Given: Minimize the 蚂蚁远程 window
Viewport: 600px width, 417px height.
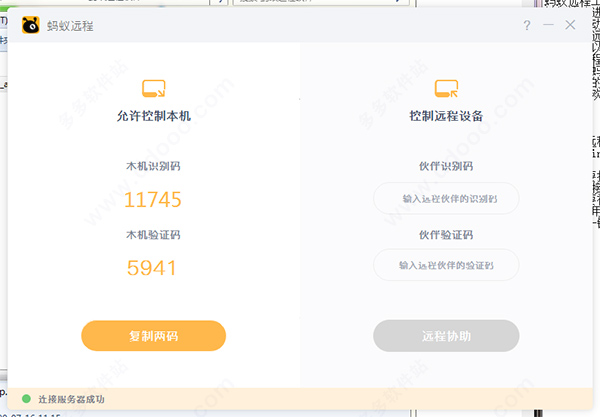Looking at the screenshot, I should click(x=548, y=25).
